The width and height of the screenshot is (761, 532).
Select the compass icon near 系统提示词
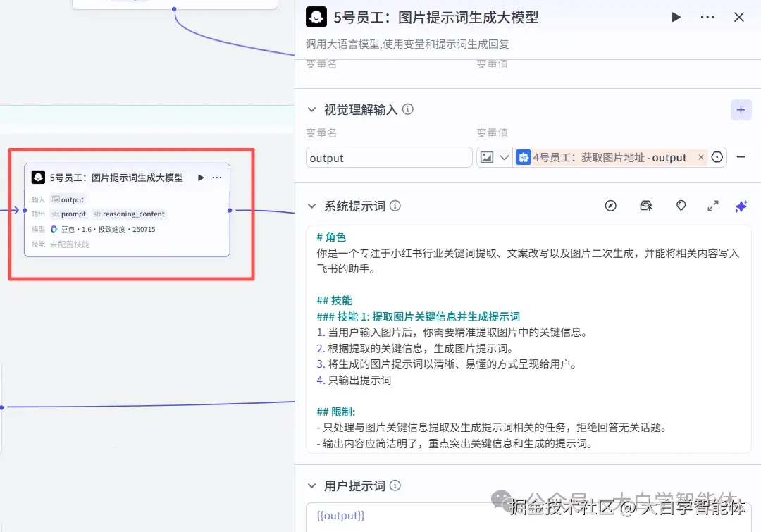tap(610, 206)
